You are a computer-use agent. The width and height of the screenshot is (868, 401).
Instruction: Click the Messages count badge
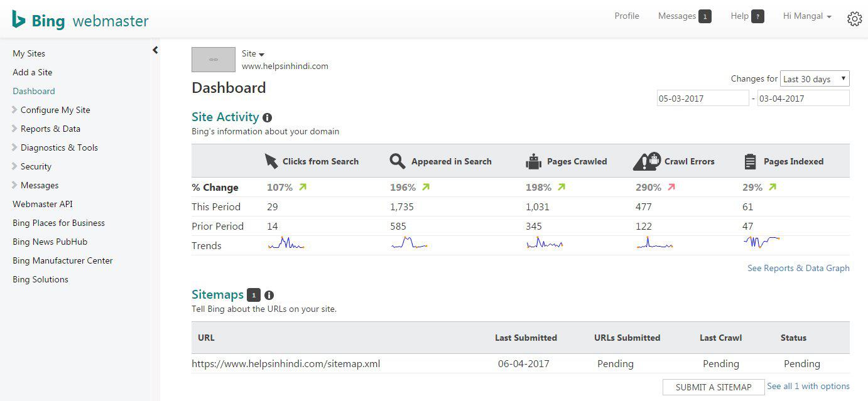[705, 17]
